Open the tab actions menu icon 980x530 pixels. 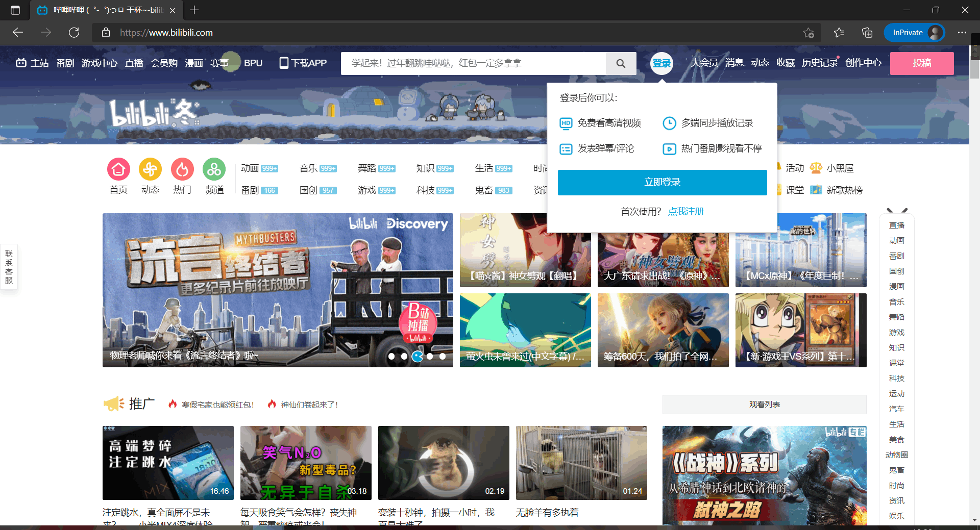click(15, 10)
